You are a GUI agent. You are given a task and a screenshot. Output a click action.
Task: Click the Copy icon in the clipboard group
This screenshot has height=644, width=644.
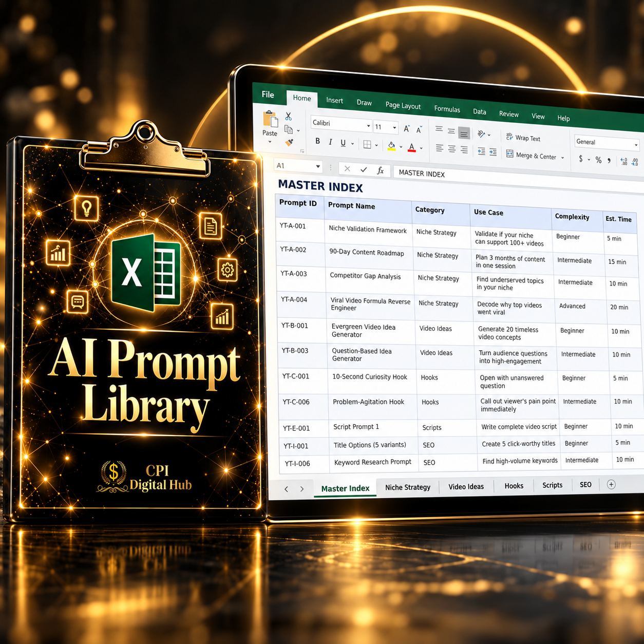[289, 129]
